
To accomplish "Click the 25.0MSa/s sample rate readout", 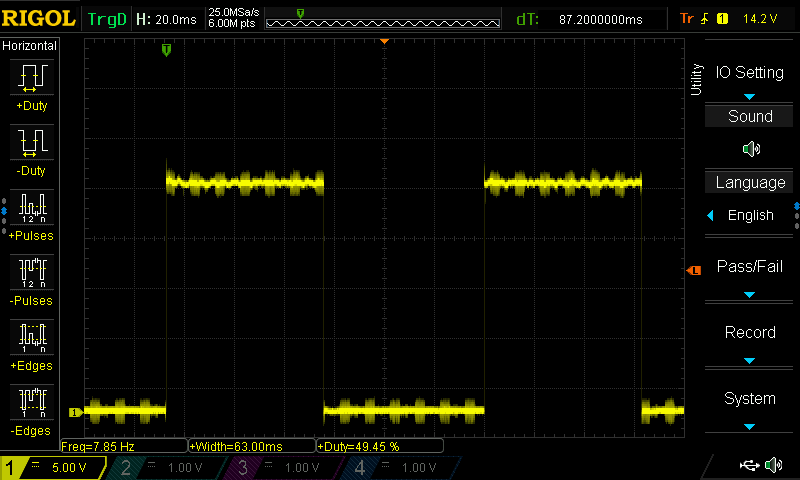I will (234, 12).
